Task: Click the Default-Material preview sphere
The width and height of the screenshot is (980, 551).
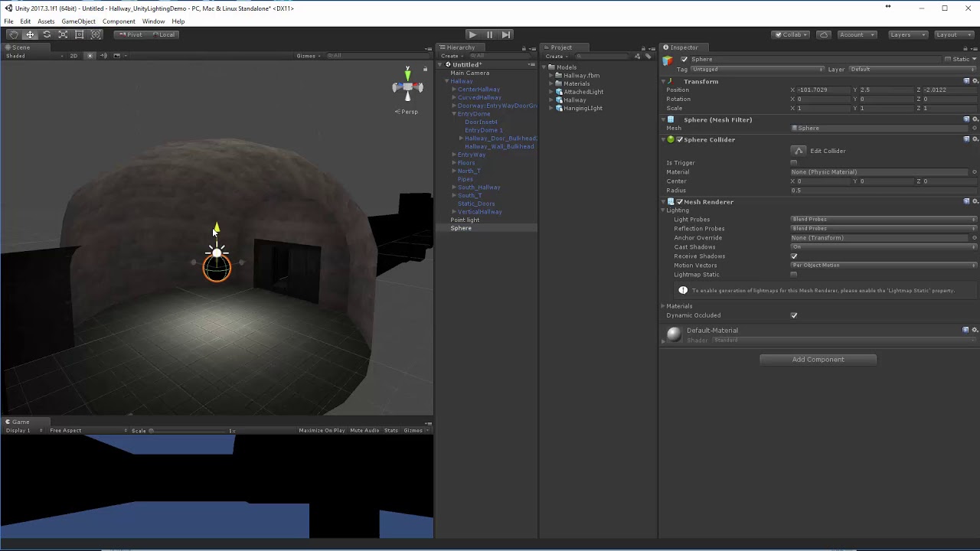Action: click(x=674, y=334)
